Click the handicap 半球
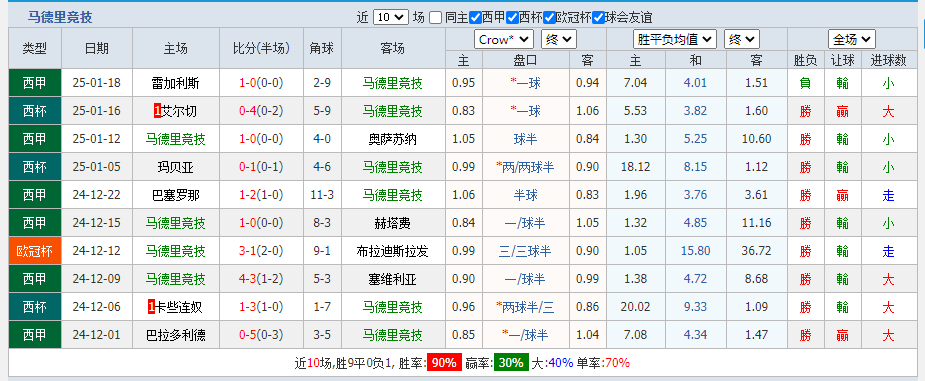This screenshot has width=925, height=381. click(x=525, y=195)
